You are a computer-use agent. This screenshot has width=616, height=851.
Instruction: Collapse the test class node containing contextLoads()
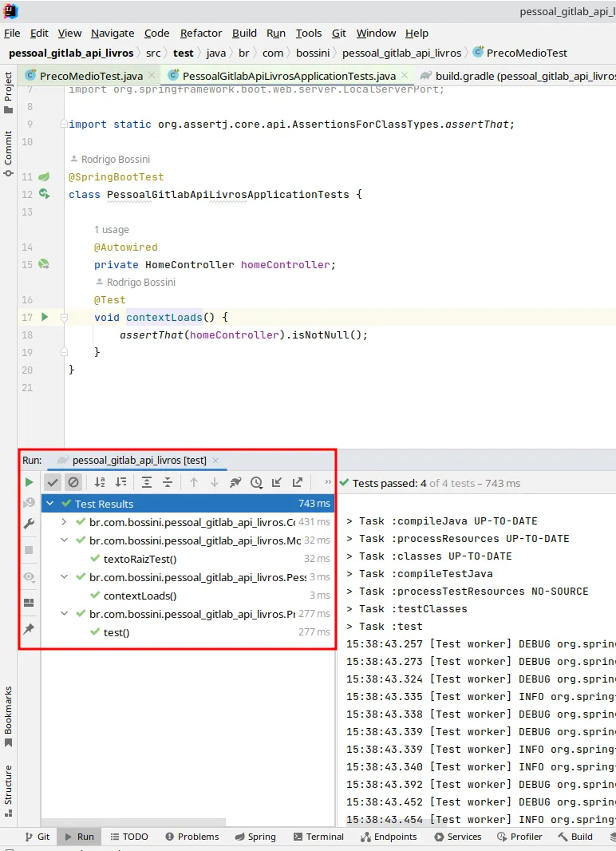pyautogui.click(x=64, y=577)
